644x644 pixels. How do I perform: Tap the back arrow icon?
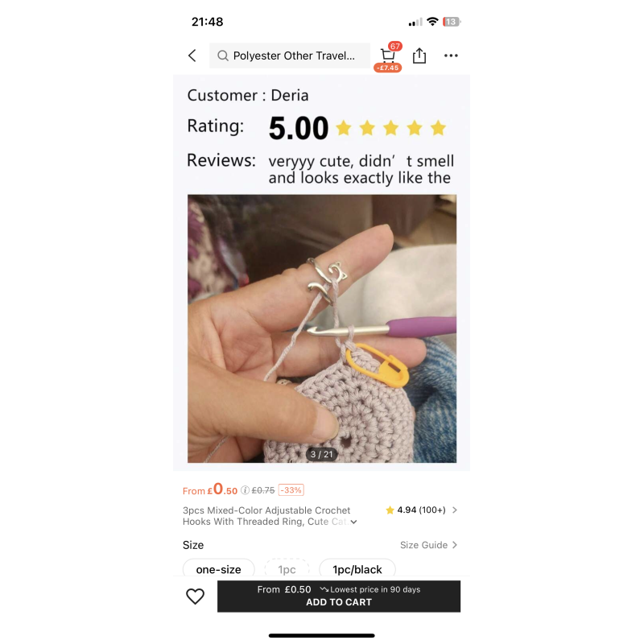(192, 56)
